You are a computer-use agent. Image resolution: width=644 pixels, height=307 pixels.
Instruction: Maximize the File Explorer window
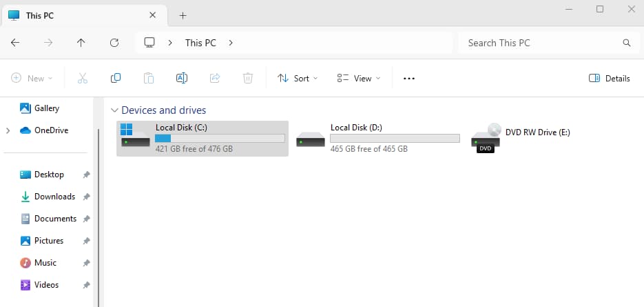point(600,9)
